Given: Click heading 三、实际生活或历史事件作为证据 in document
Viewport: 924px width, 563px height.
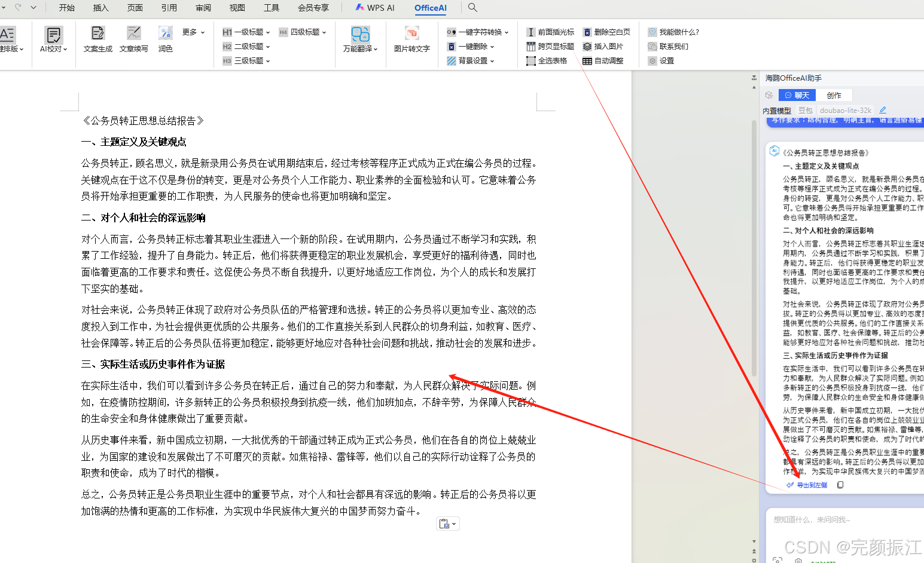Looking at the screenshot, I should point(153,364).
